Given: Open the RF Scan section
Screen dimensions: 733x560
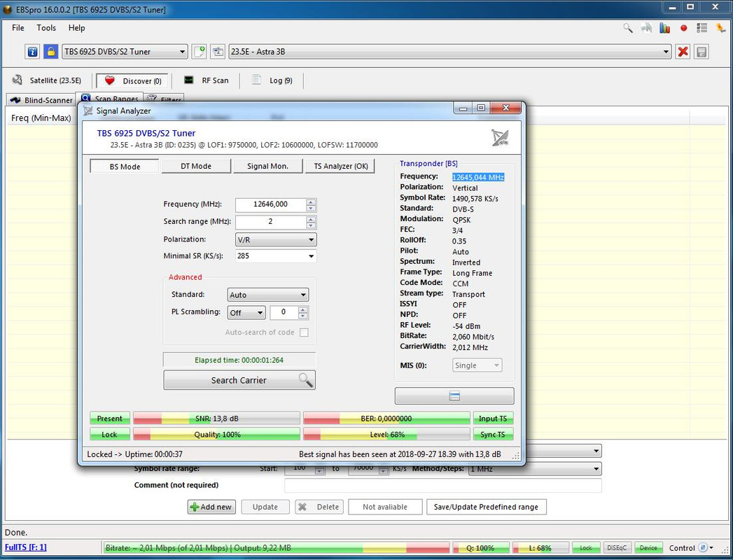Looking at the screenshot, I should tap(206, 80).
